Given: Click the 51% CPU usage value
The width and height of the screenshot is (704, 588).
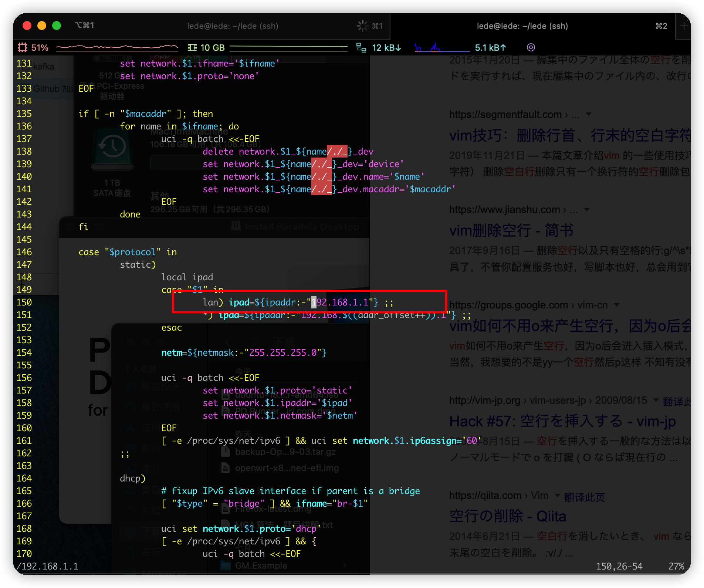Looking at the screenshot, I should [40, 48].
